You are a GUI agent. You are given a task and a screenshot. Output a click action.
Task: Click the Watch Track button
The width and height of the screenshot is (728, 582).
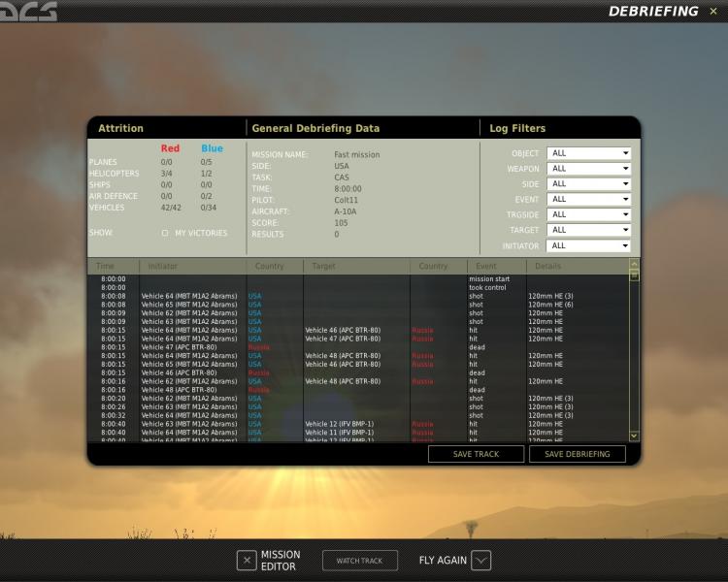(360, 561)
